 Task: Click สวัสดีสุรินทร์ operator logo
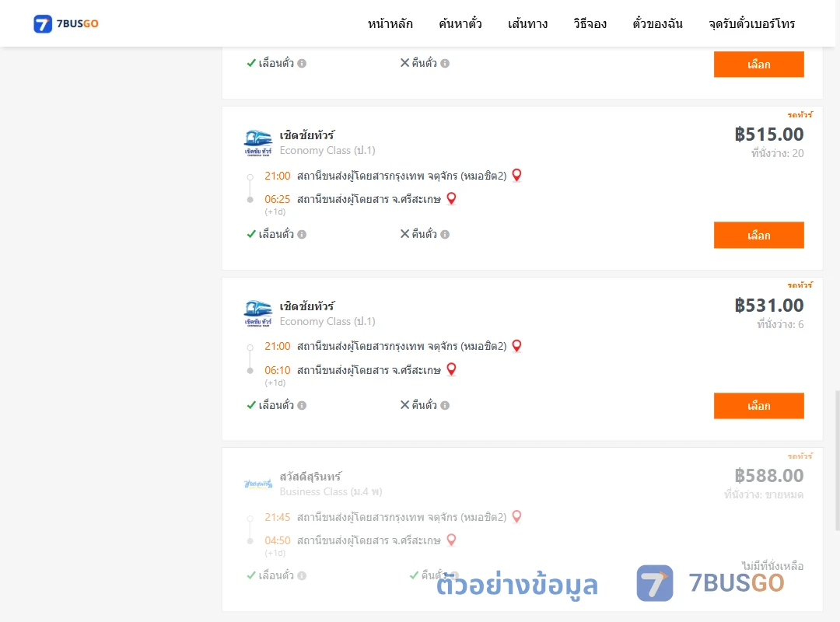[258, 484]
